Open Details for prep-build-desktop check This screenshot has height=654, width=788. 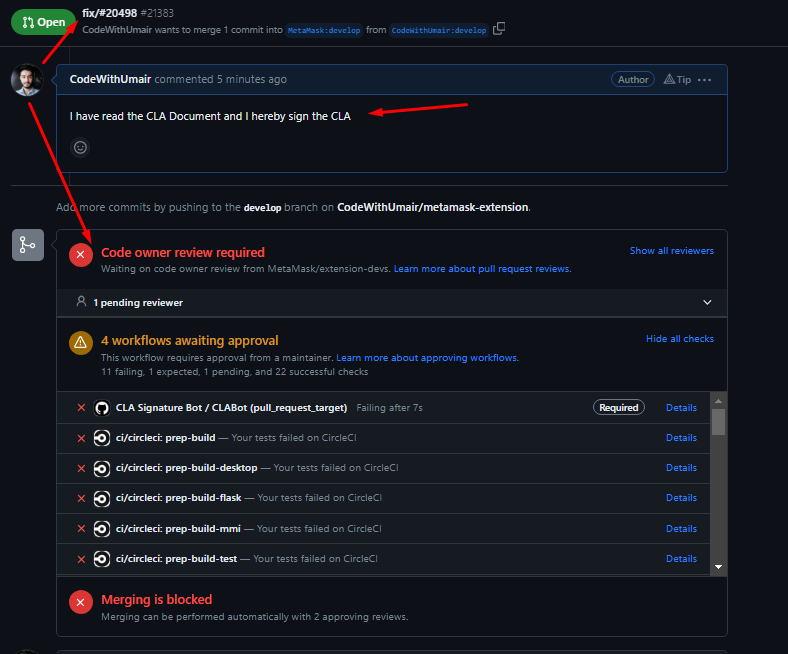click(x=681, y=468)
